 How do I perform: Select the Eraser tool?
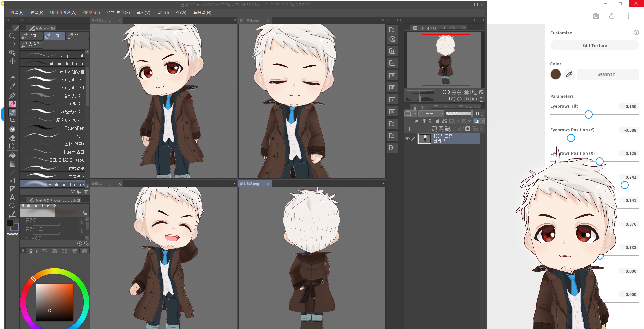coord(12,138)
